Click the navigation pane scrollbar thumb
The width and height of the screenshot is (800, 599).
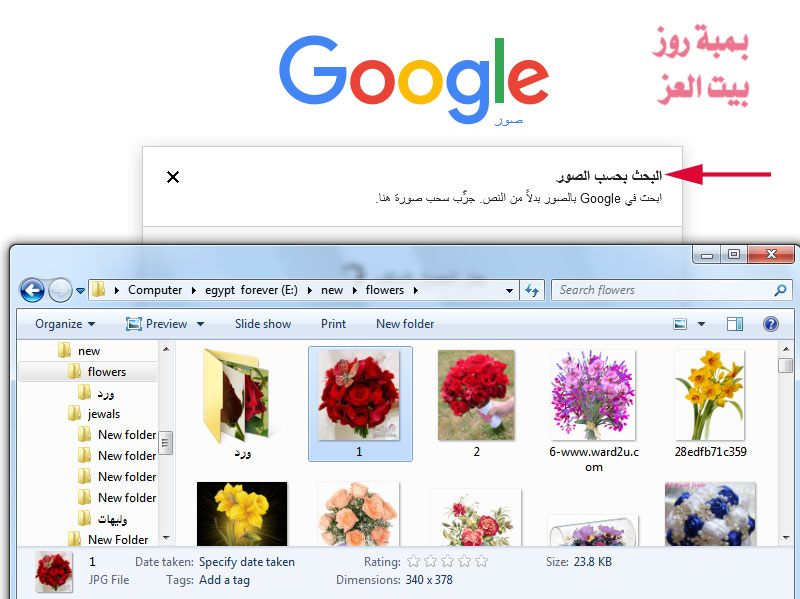point(166,442)
